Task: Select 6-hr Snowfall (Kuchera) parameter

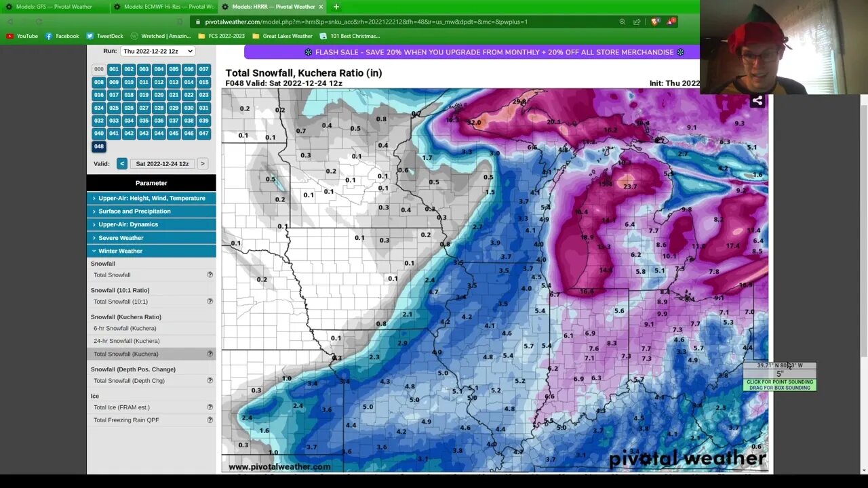Action: [x=125, y=328]
